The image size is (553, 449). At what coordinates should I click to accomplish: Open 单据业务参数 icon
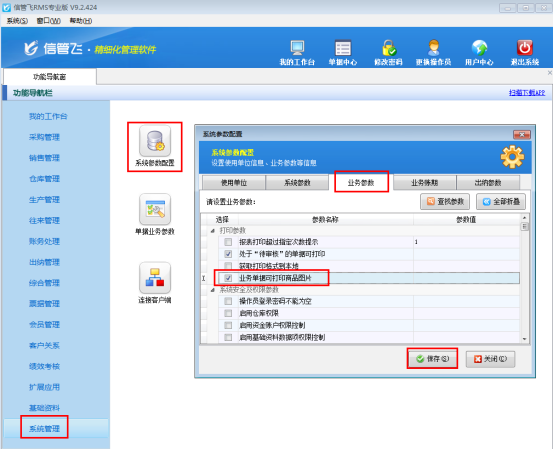pyautogui.click(x=155, y=210)
